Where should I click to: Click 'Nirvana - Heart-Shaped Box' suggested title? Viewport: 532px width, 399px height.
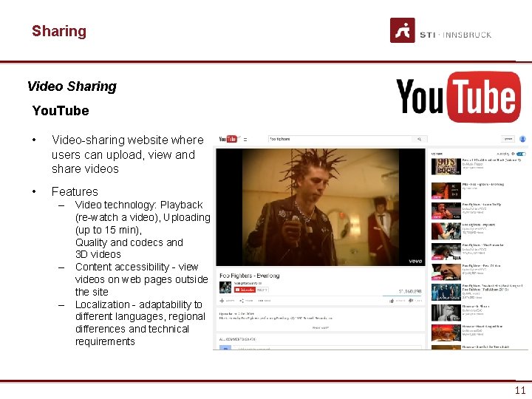pos(482,327)
